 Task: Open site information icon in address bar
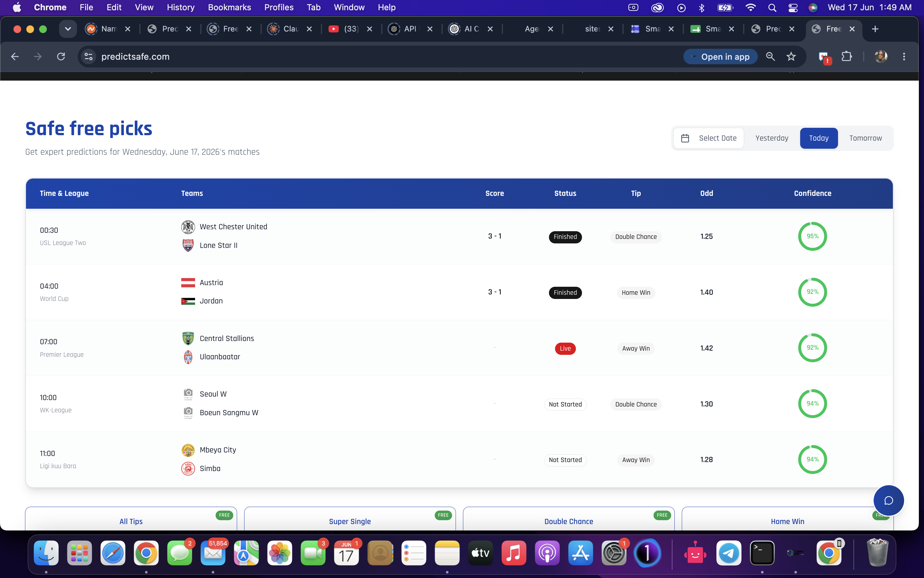89,57
